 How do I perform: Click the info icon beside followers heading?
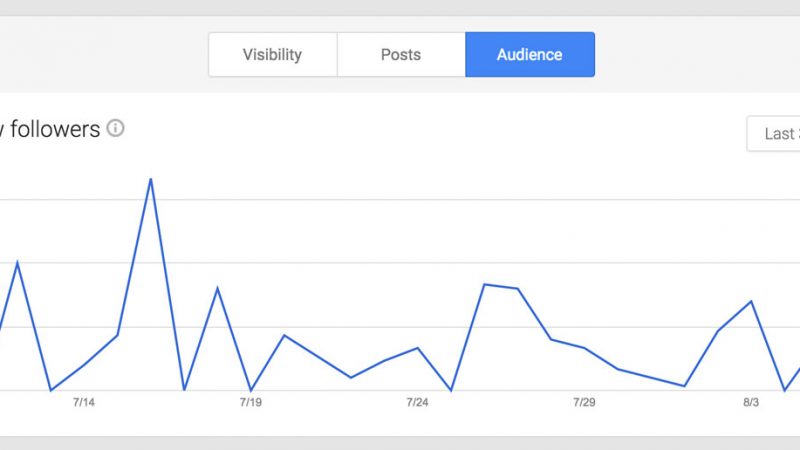(115, 129)
